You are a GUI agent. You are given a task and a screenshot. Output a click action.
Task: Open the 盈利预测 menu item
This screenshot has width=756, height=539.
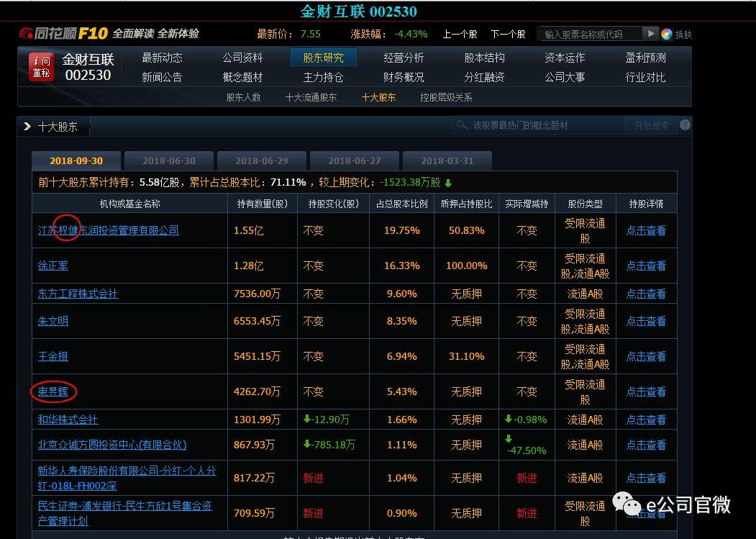(645, 58)
